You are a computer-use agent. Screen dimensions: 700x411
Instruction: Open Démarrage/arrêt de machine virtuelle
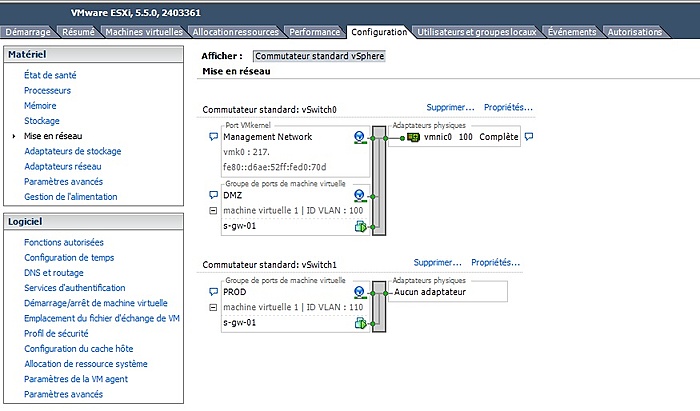pyautogui.click(x=96, y=303)
